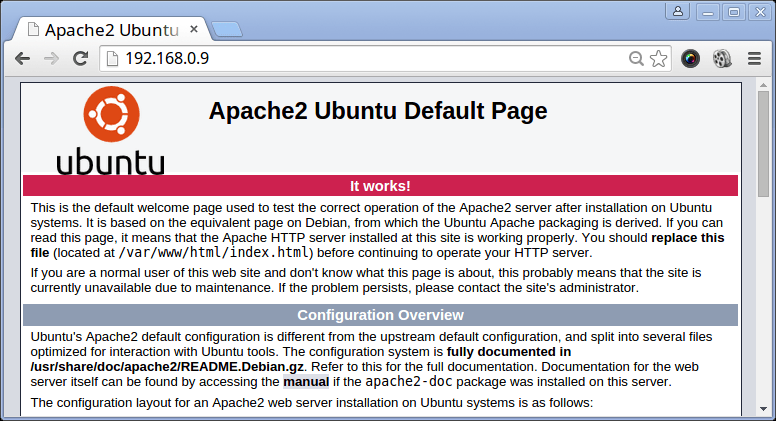
Task: Click the magnifier zoom icon in address bar
Action: tap(636, 58)
